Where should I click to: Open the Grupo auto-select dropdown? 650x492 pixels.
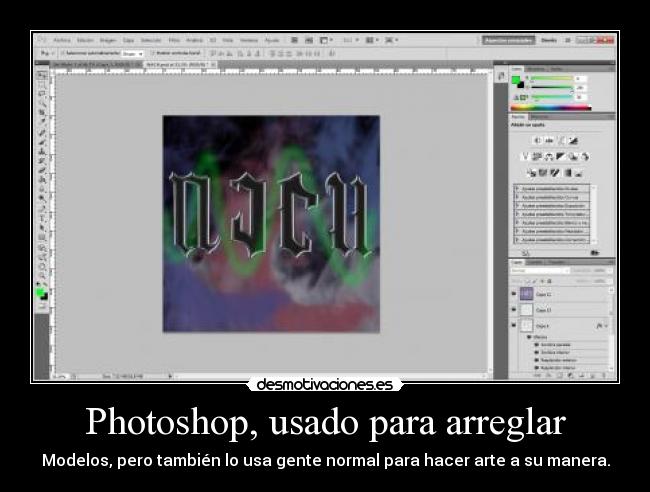point(133,53)
